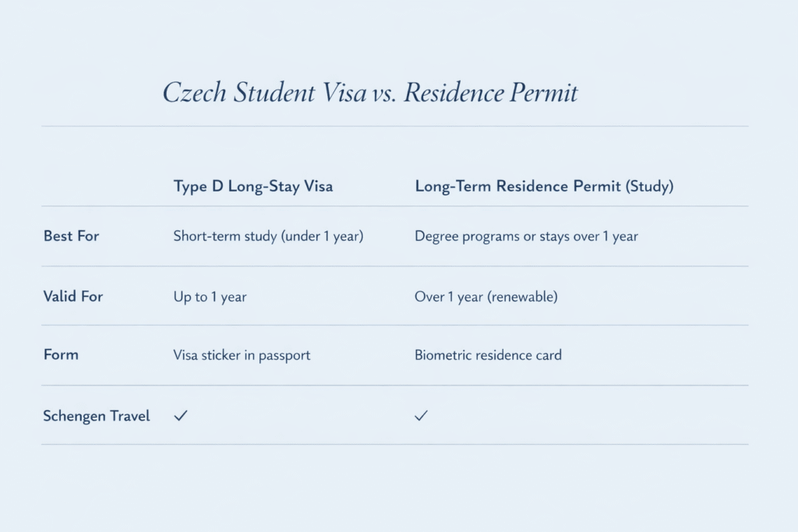Click the checkmark under Long-Term Residence Permit
Image resolution: width=798 pixels, height=532 pixels.
pos(422,416)
